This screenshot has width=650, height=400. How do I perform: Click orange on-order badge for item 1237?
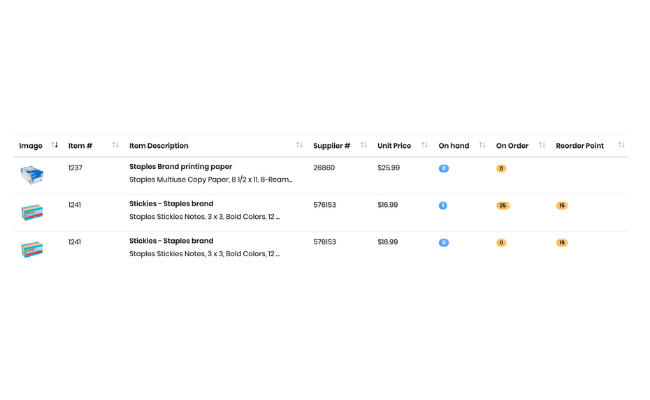tap(501, 168)
